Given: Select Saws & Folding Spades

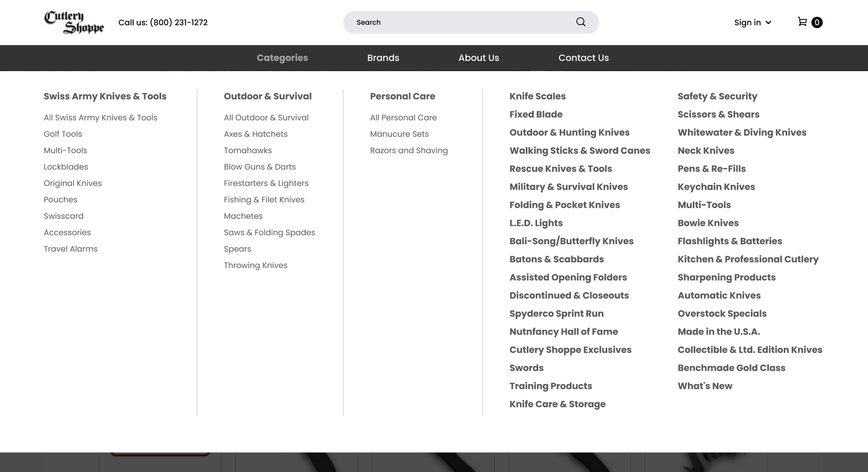Looking at the screenshot, I should coord(269,233).
